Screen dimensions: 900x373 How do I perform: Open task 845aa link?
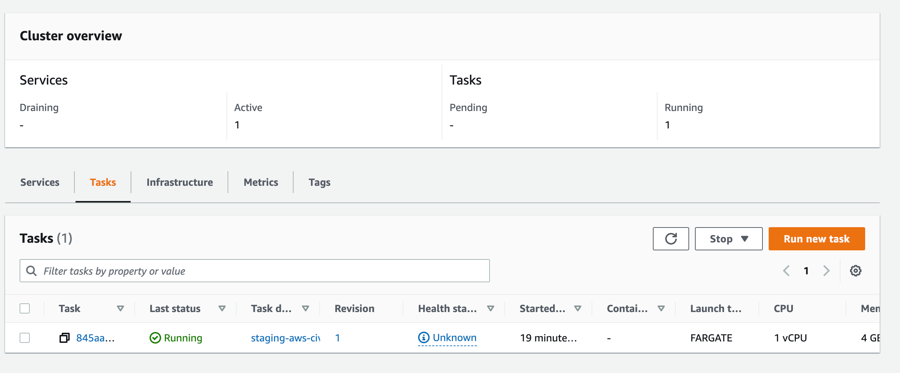pos(96,338)
